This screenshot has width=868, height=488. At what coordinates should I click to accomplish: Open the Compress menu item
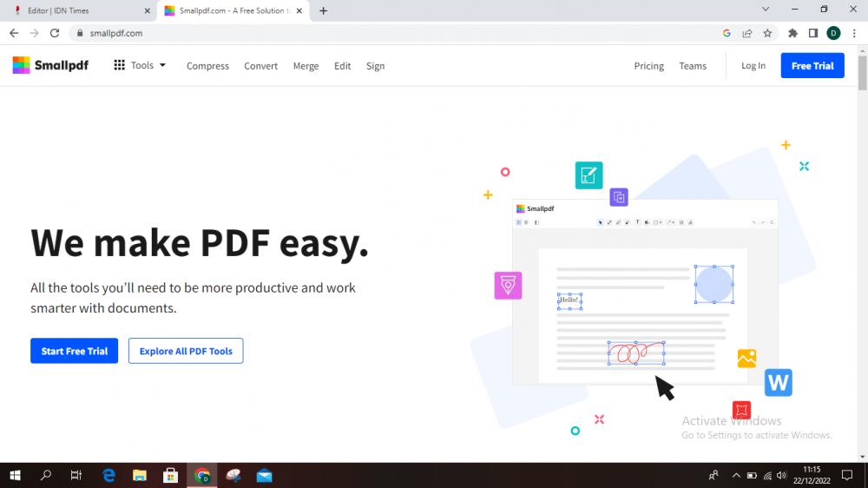(x=207, y=65)
